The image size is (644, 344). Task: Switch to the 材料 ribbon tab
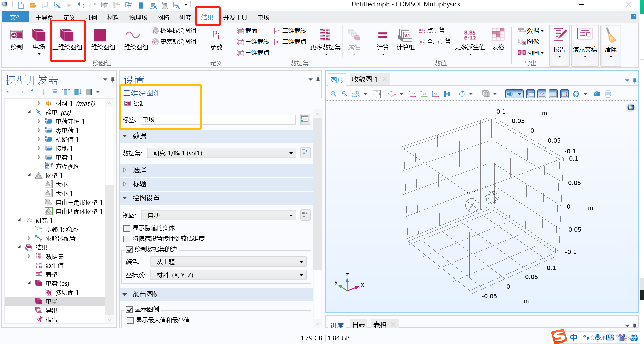(x=113, y=17)
